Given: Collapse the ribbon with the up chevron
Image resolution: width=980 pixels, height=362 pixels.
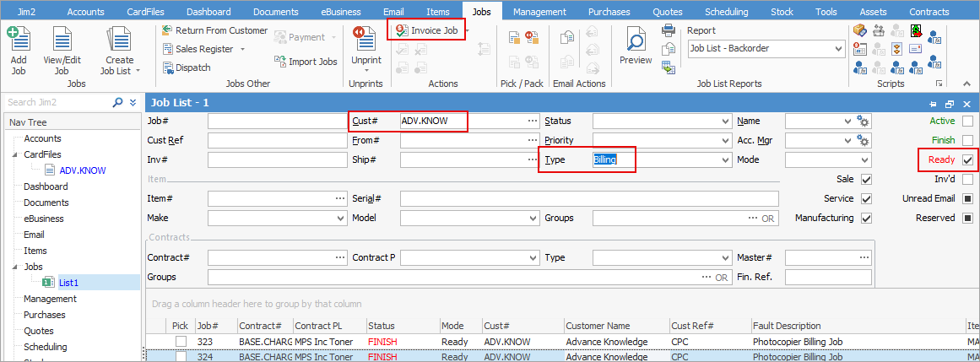Looking at the screenshot, I should pos(967,84).
